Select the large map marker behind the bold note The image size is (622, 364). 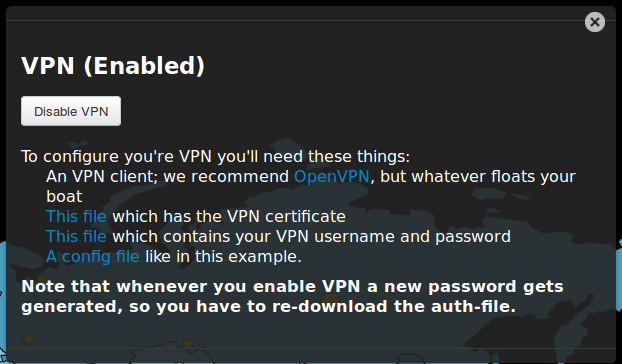point(330,301)
